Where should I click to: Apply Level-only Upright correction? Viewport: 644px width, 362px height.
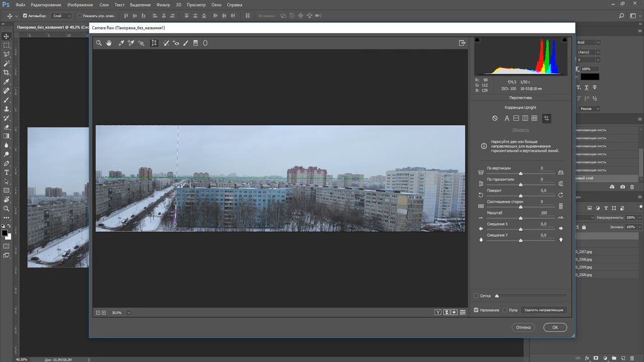[516, 118]
